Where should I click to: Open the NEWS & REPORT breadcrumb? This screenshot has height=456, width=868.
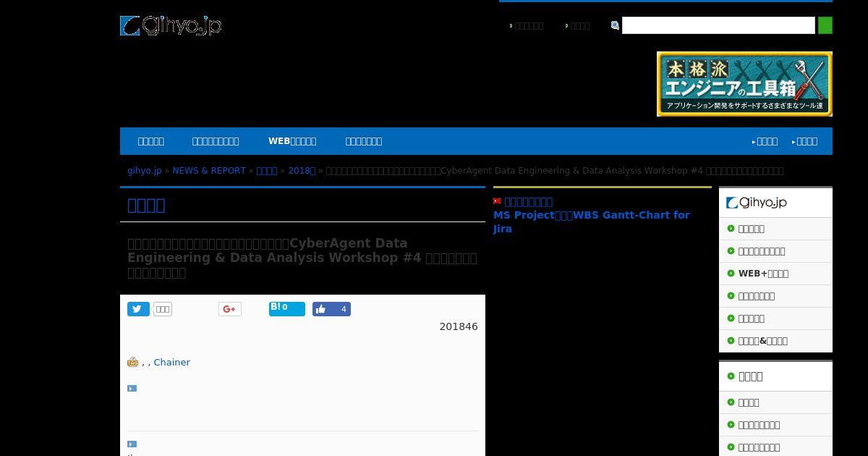209,171
